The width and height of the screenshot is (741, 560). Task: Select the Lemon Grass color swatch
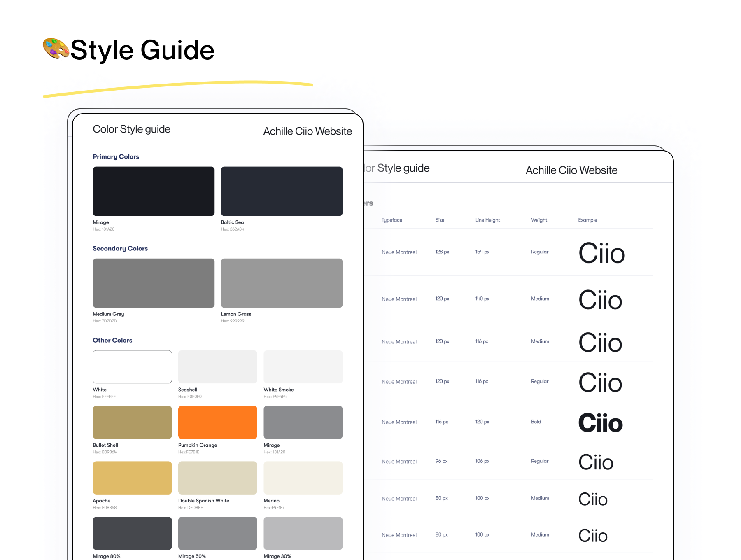[282, 283]
